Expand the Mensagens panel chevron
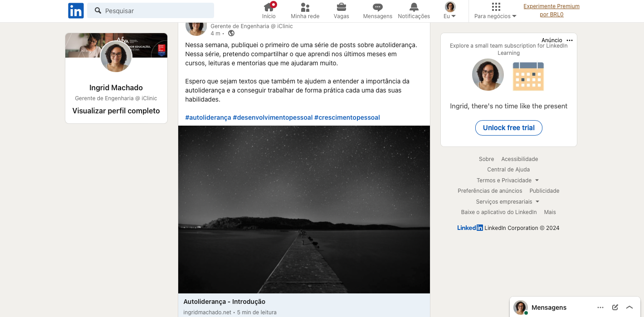The height and width of the screenshot is (317, 644). coord(629,307)
